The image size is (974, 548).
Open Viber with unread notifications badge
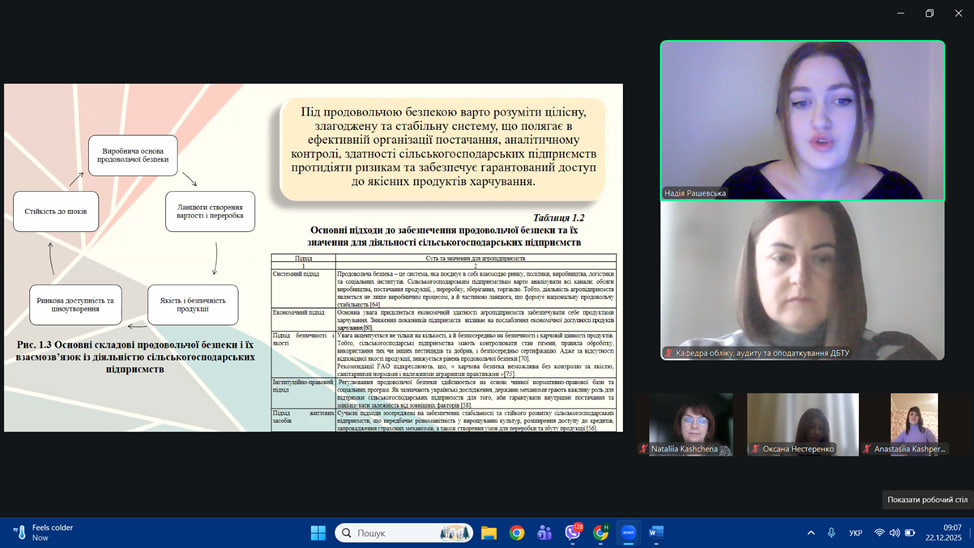tap(573, 533)
